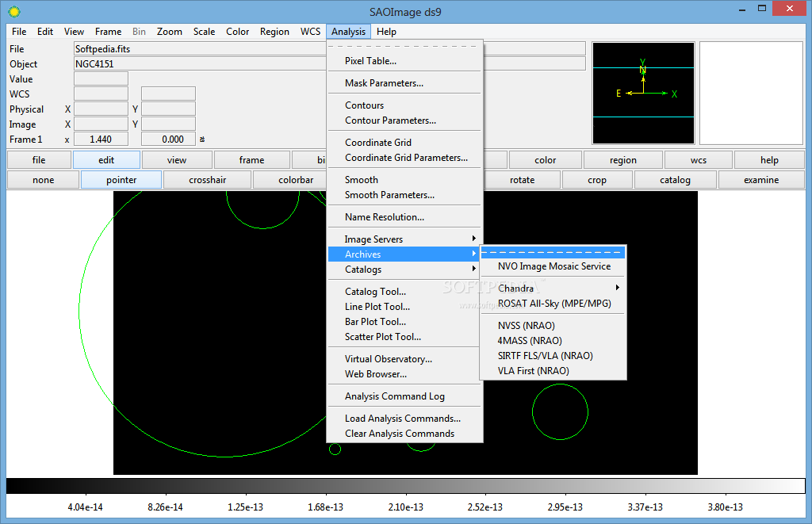Expand the Archives submenu
Viewport: 812px width, 524px height.
405,254
